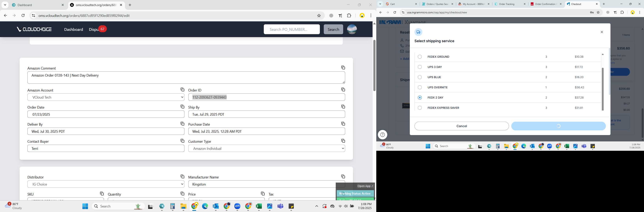Copy the Amazon Account value
Image resolution: width=644 pixels, height=212 pixels.
pos(182,90)
